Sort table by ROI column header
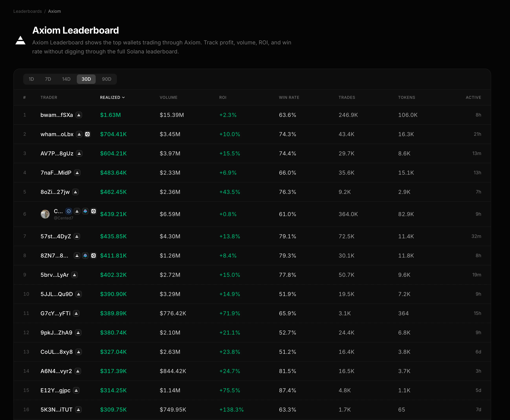The height and width of the screenshot is (420, 510). click(223, 97)
